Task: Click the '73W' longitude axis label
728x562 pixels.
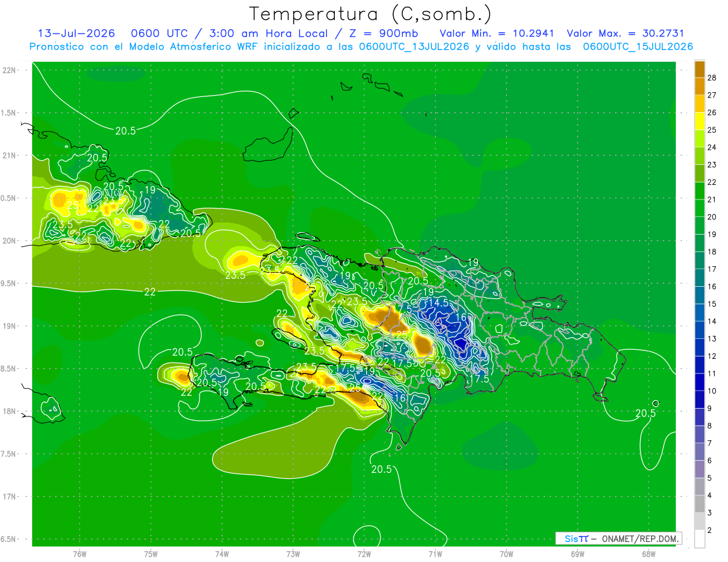Action: [293, 554]
